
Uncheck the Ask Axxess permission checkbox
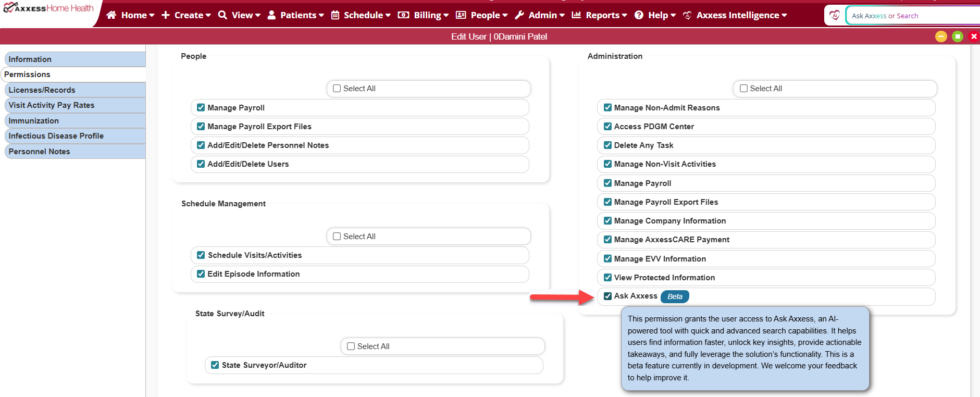(607, 296)
